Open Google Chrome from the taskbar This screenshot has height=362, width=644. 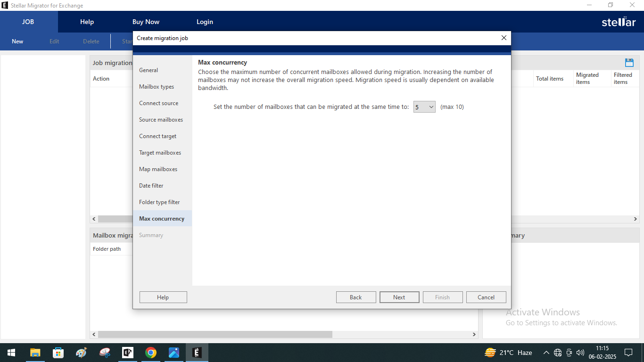tap(150, 353)
